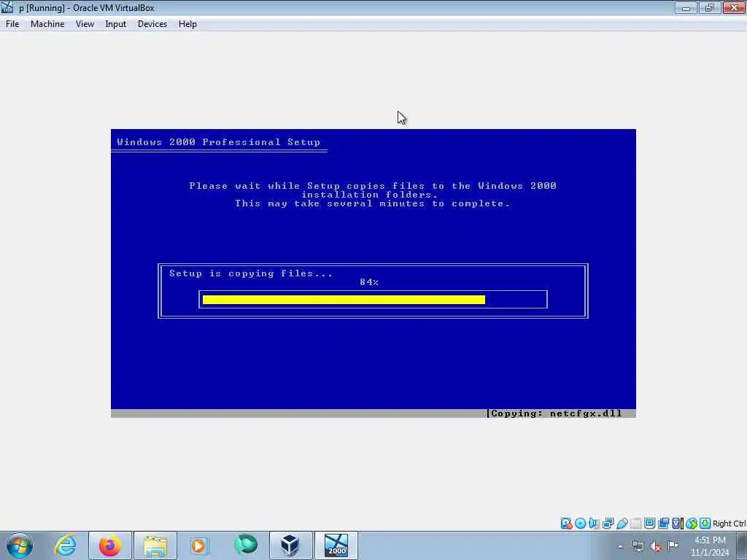Select the Windows 2000 VM taskbar button
747x560 pixels.
336,545
